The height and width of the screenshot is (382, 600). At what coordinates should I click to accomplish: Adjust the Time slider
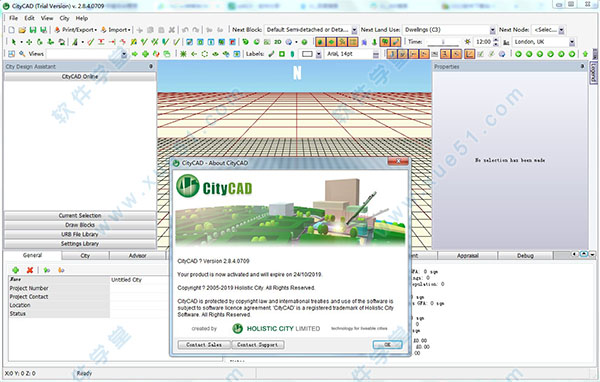pos(443,42)
